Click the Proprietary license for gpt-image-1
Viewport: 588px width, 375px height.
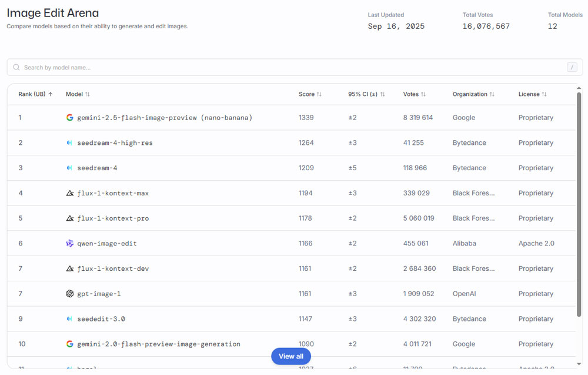pos(536,294)
